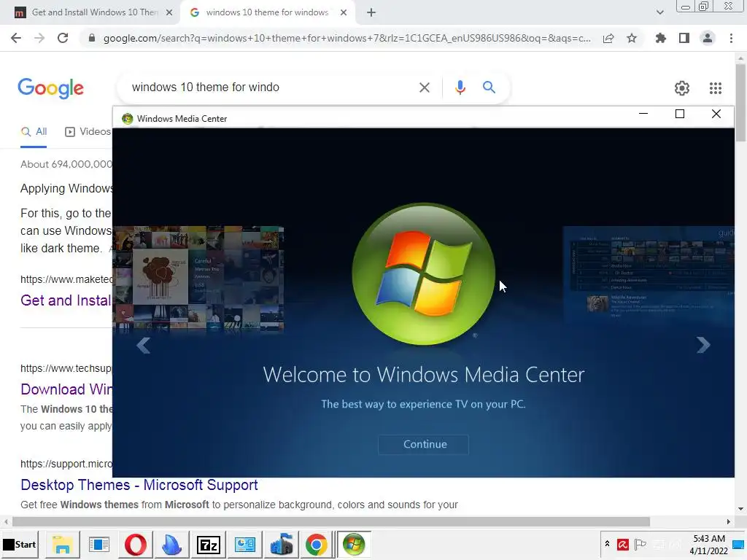
Task: Click the Chrome vertical scrollbar thumb
Action: point(740,102)
